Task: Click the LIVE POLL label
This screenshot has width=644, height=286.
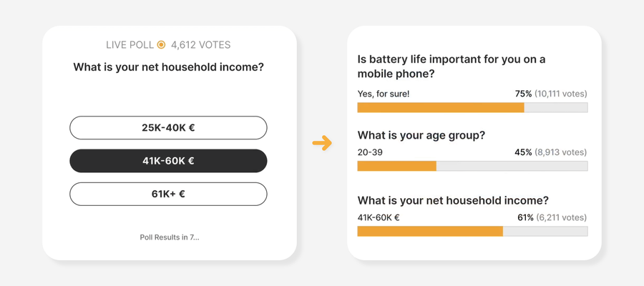Action: [x=130, y=44]
